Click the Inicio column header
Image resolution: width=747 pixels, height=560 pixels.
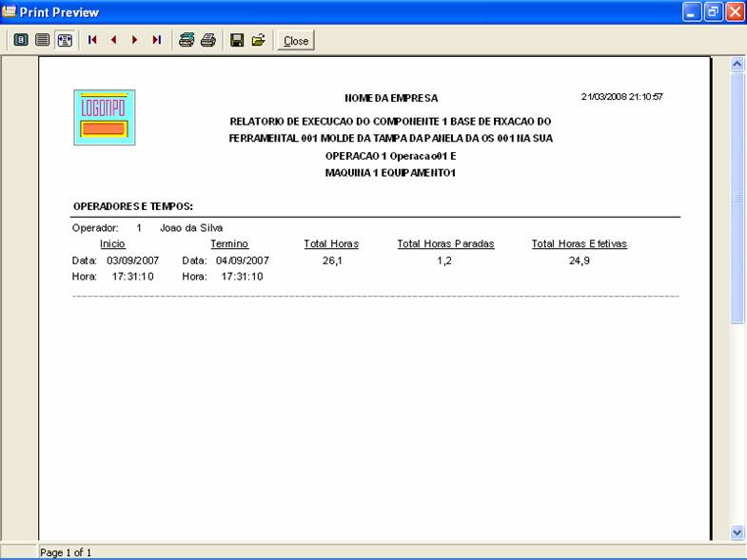tap(112, 243)
